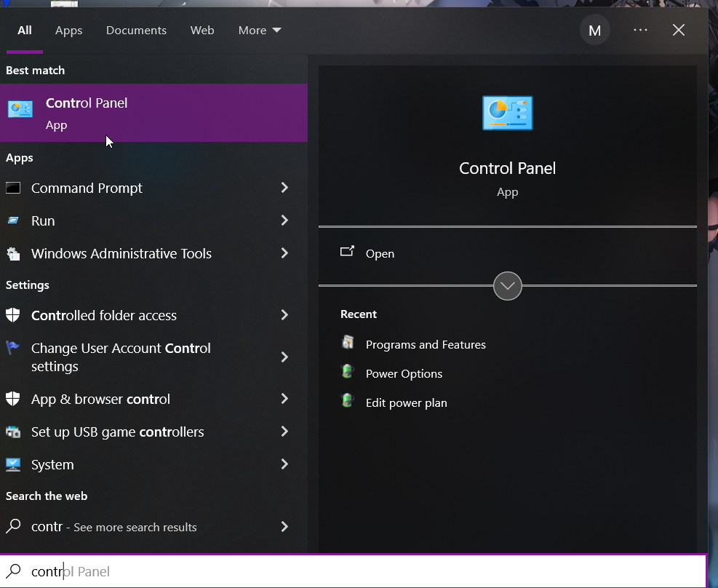The image size is (718, 588).
Task: Click the Programs and Features icon
Action: [x=348, y=343]
